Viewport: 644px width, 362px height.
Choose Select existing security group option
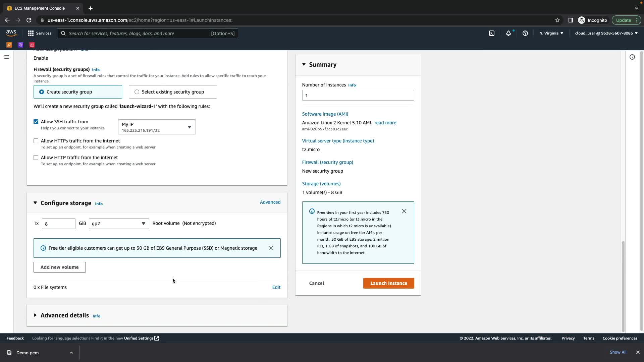pyautogui.click(x=137, y=92)
